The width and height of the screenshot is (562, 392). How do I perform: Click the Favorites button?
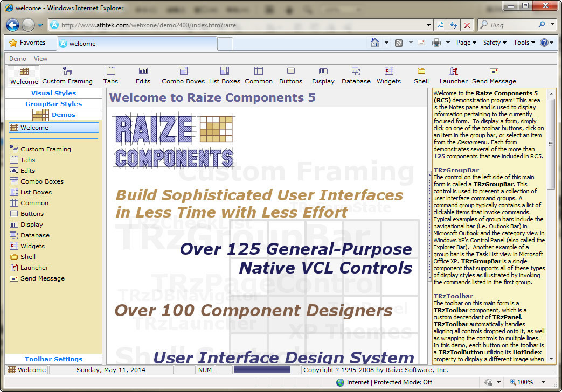coord(27,43)
